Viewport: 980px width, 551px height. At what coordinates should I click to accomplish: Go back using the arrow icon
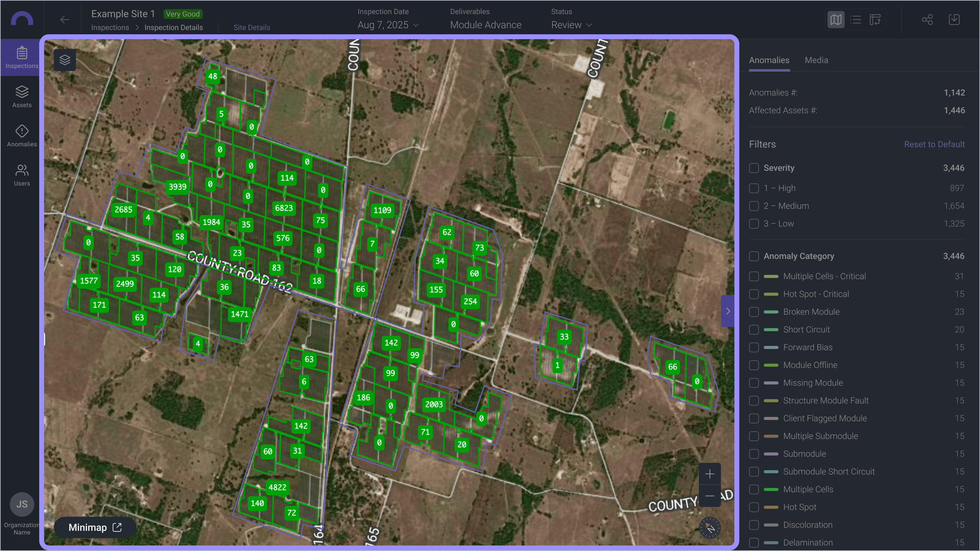(x=65, y=20)
